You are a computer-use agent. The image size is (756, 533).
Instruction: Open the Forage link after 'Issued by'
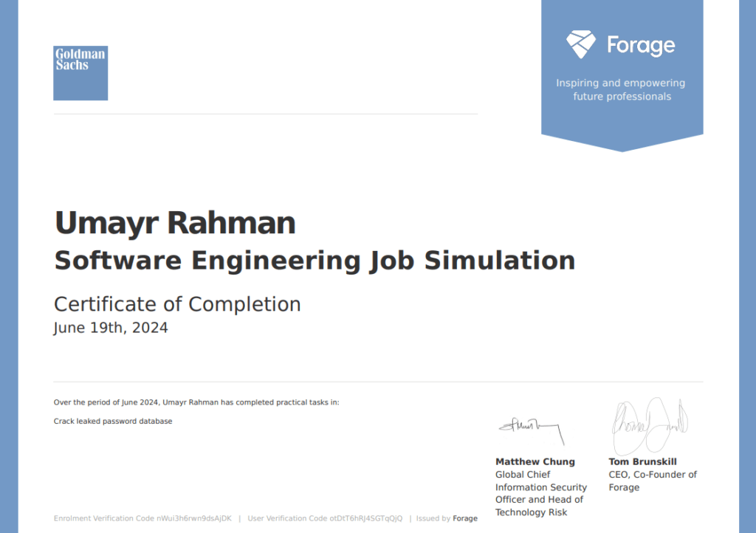click(465, 518)
